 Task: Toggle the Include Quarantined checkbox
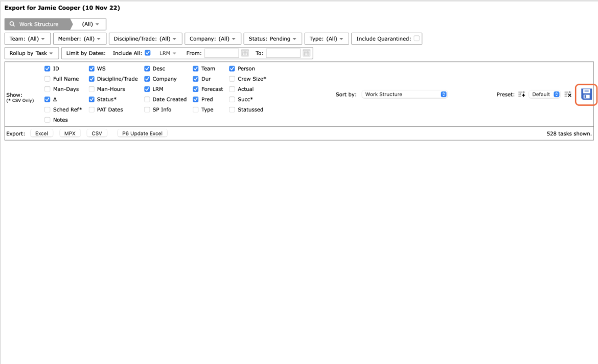tap(417, 38)
